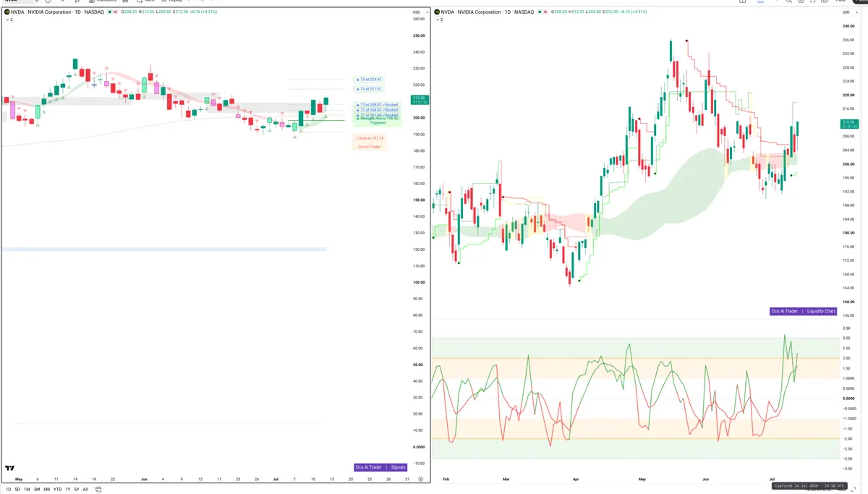Viewport: 868px width, 494px height.
Task: Click 3.00 on right oscillator scale
Action: 846,338
